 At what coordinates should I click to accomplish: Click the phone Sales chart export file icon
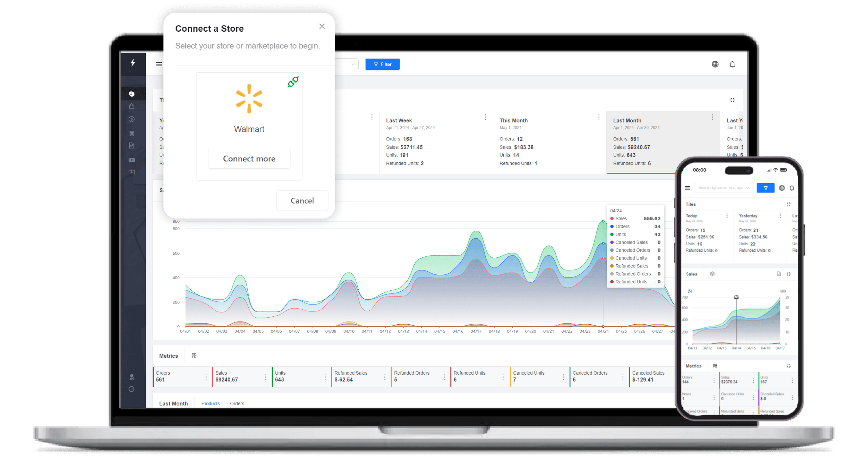point(779,274)
